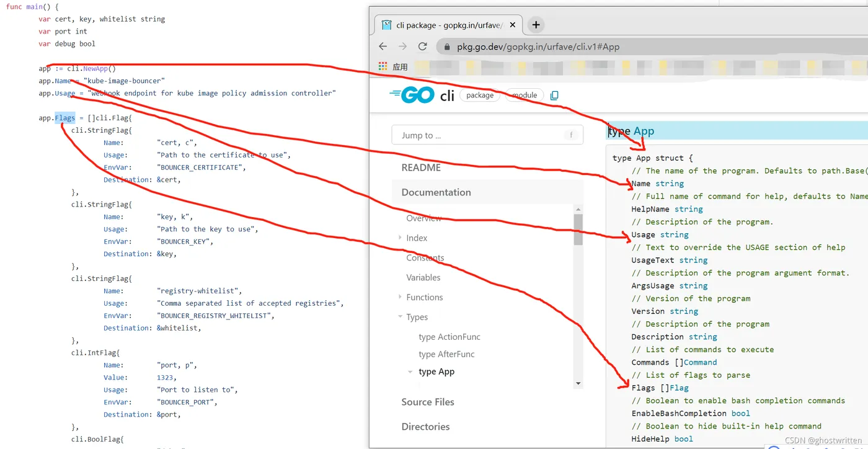
Task: Click 'string' link after HelpName field
Action: click(689, 209)
